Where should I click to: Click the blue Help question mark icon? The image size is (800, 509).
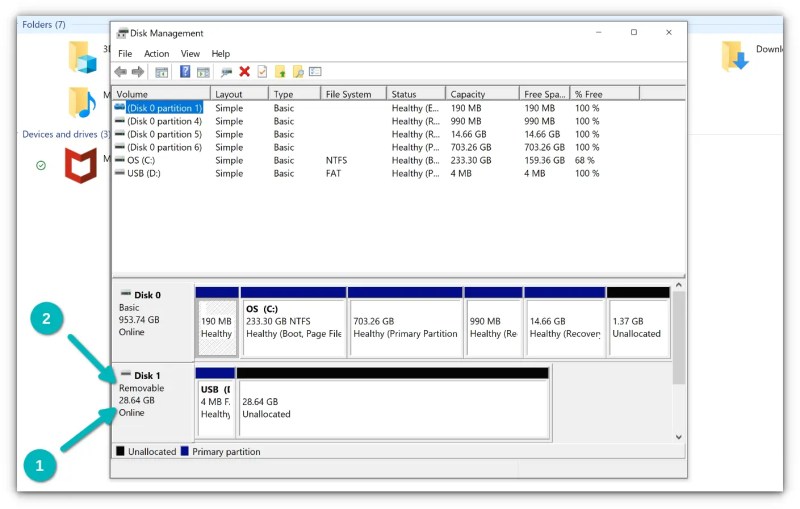point(185,72)
